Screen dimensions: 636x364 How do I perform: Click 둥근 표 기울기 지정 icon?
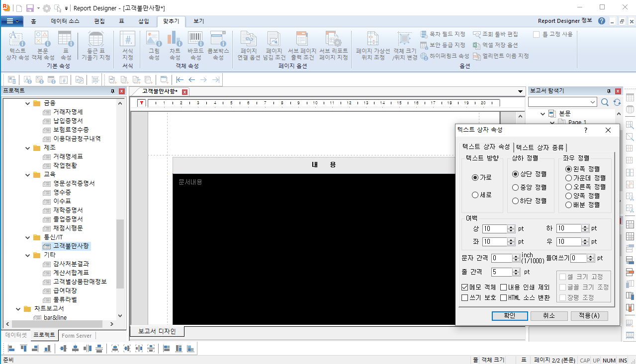(95, 45)
